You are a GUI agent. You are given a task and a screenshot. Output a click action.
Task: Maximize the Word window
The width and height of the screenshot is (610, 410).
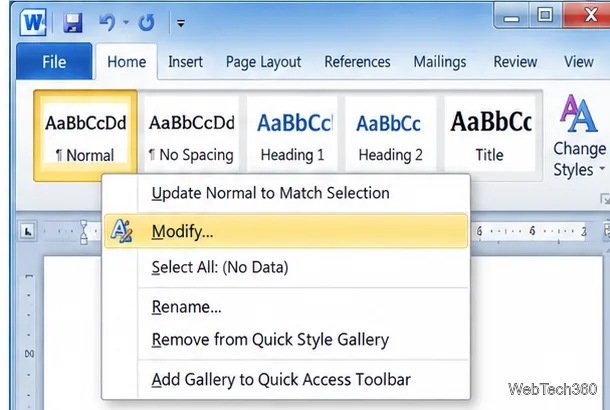click(545, 16)
